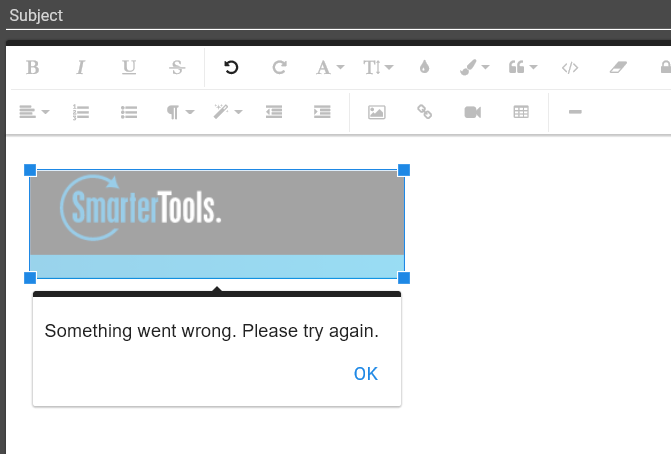
Task: Toggle underline formatting
Action: tap(129, 68)
